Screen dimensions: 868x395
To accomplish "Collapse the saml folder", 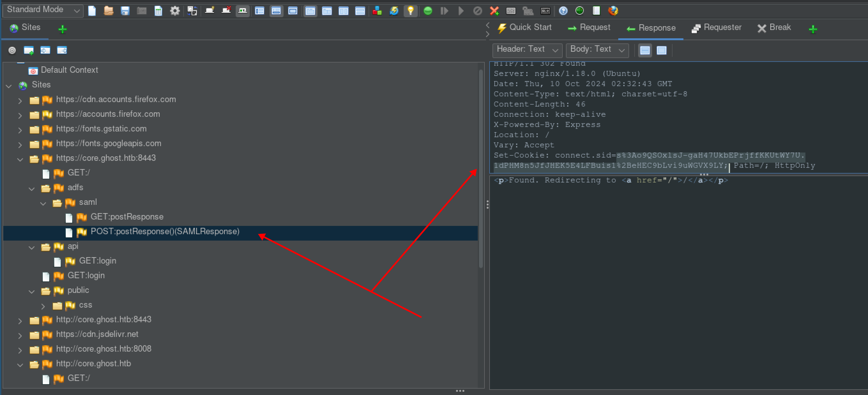I will pyautogui.click(x=43, y=203).
